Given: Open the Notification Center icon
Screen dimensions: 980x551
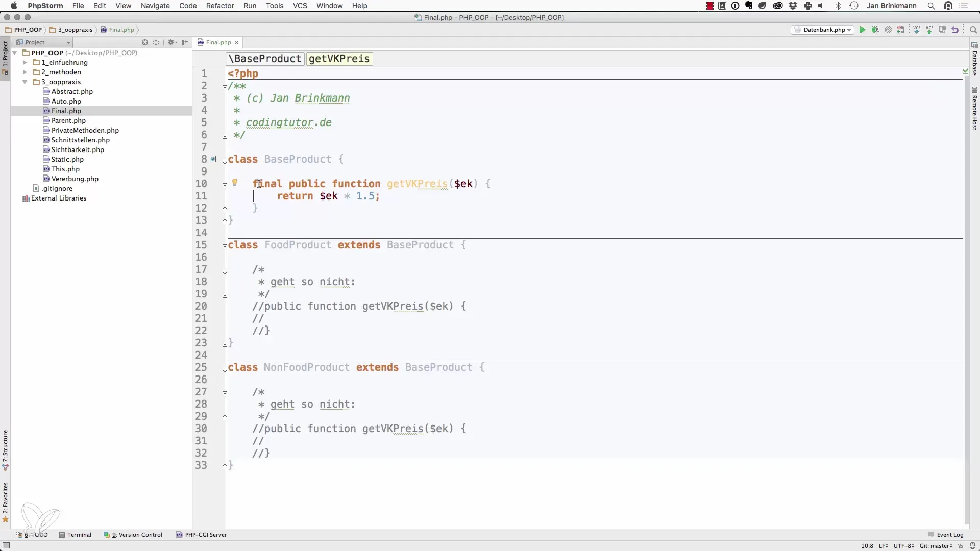Looking at the screenshot, I should point(964,6).
